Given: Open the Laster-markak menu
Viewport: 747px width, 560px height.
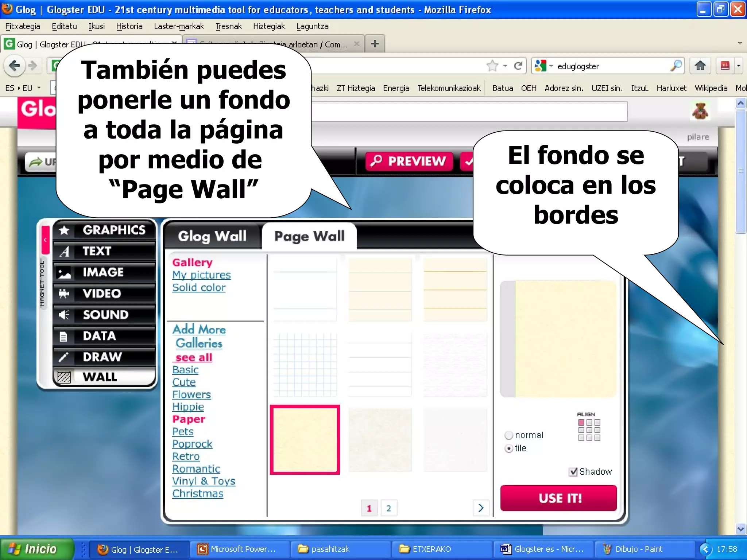Looking at the screenshot, I should (x=179, y=26).
